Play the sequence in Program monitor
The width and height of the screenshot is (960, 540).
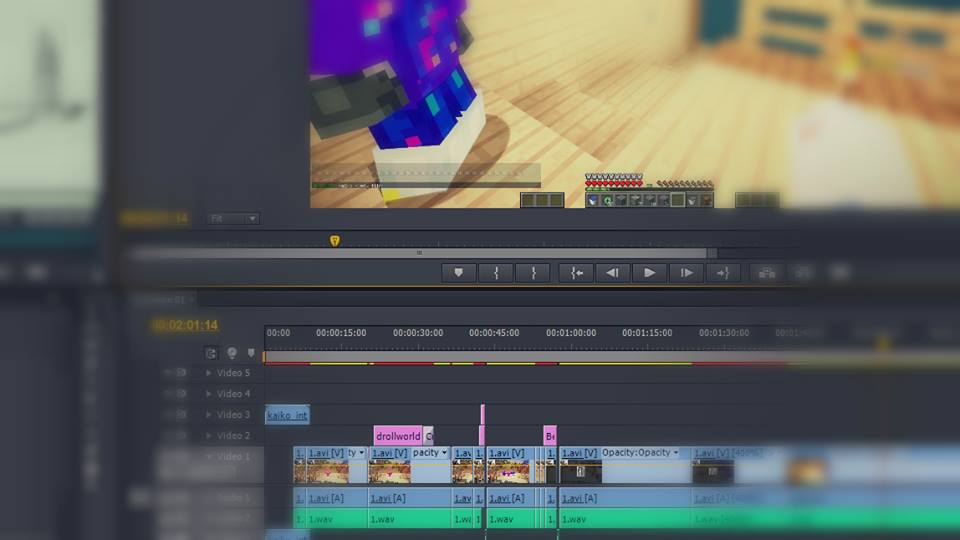(650, 273)
